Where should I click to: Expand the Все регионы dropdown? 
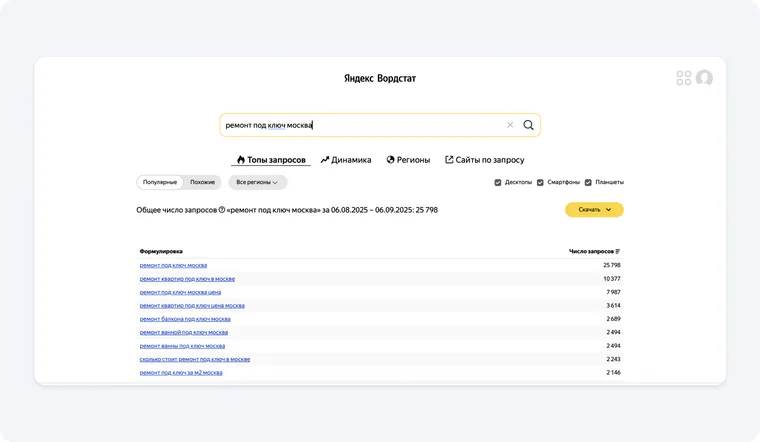tap(257, 182)
